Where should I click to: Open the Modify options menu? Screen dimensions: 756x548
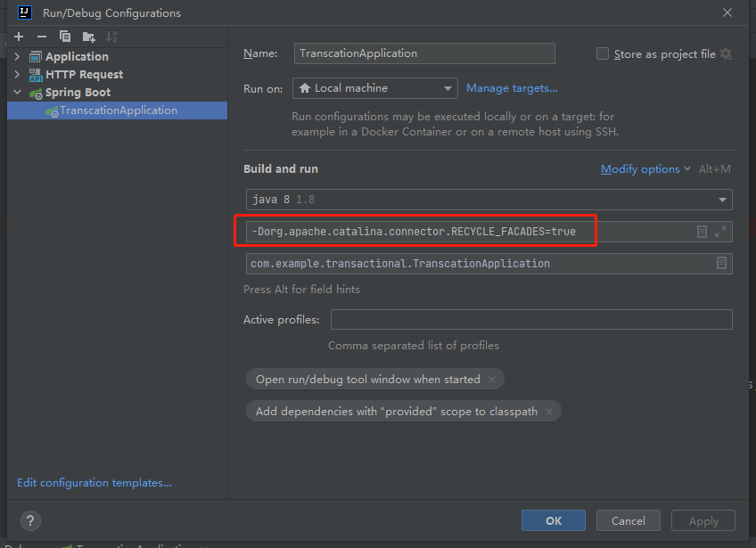click(645, 169)
